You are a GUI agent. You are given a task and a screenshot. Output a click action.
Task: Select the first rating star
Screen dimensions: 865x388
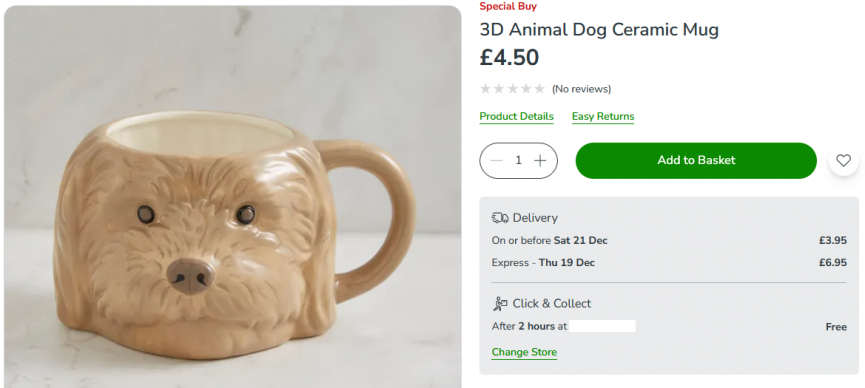(x=485, y=89)
